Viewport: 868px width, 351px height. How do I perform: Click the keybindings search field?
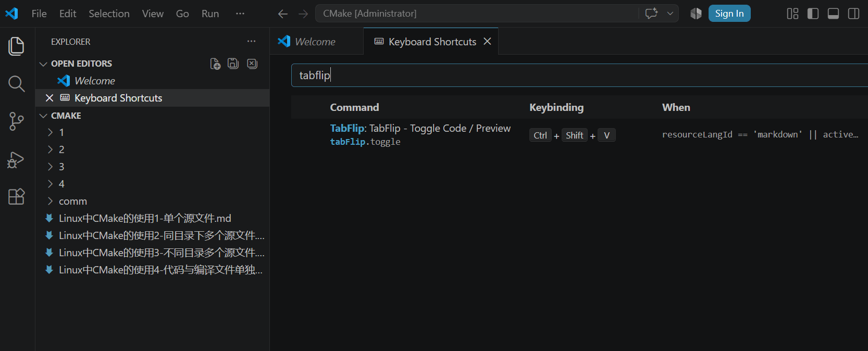[579, 75]
